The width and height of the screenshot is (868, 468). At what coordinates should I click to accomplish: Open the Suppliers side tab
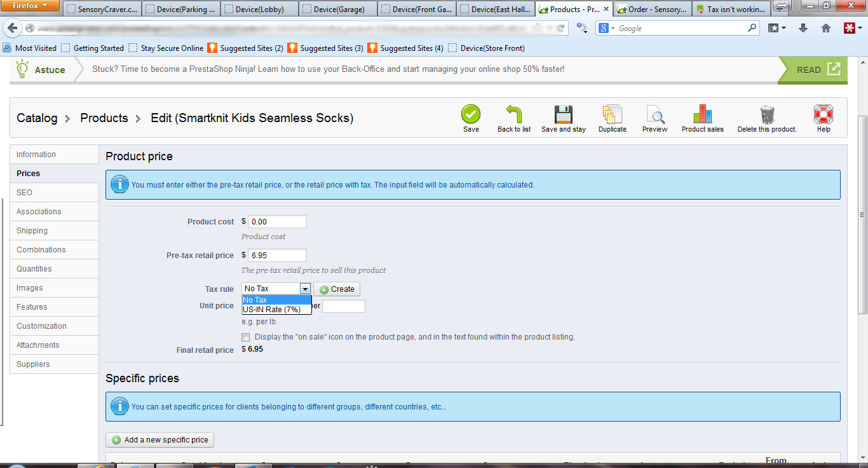pyautogui.click(x=54, y=364)
